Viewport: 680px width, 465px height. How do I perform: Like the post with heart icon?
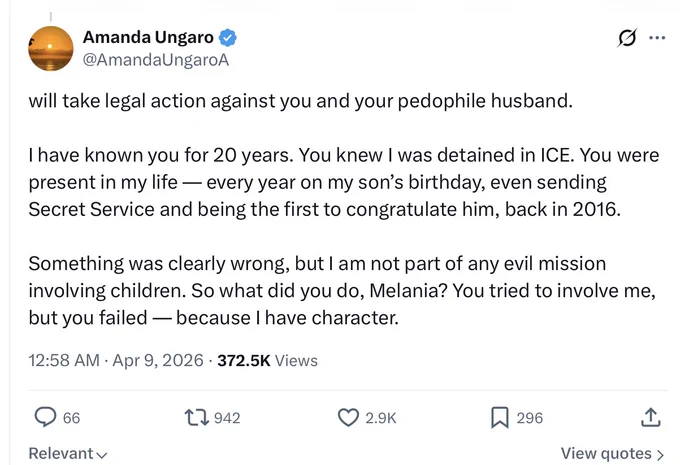pos(348,418)
